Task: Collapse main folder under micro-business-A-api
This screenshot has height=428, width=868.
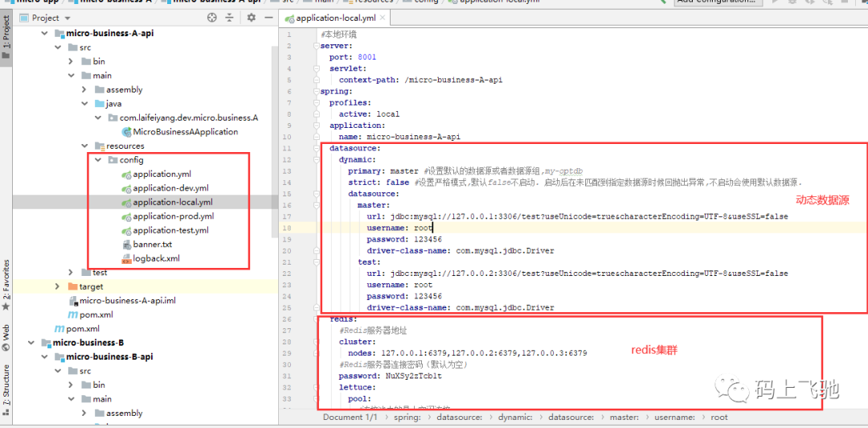Action: coord(70,76)
